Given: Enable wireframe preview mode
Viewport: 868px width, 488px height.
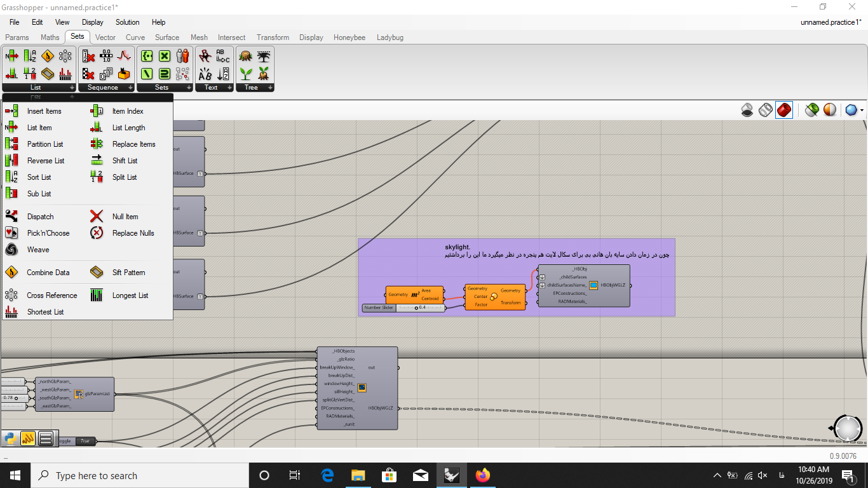Looking at the screenshot, I should click(766, 110).
